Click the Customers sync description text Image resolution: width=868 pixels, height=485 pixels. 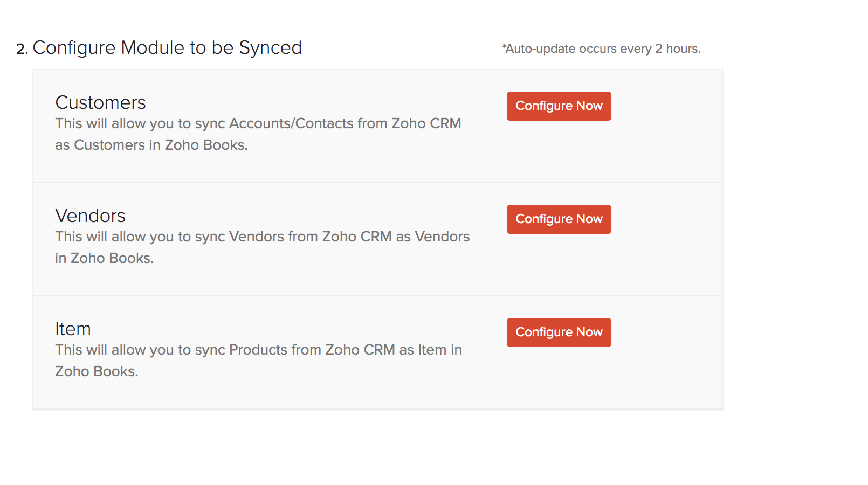tap(258, 134)
